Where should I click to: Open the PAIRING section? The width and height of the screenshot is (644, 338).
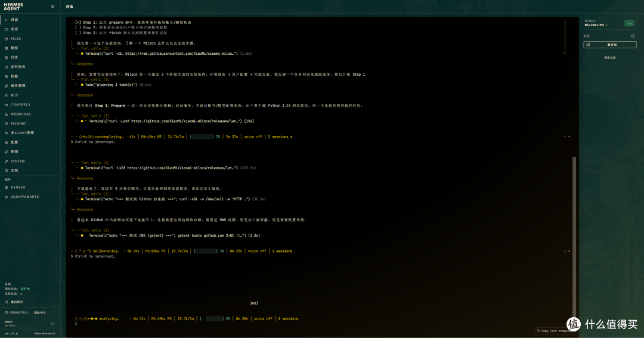(30, 123)
